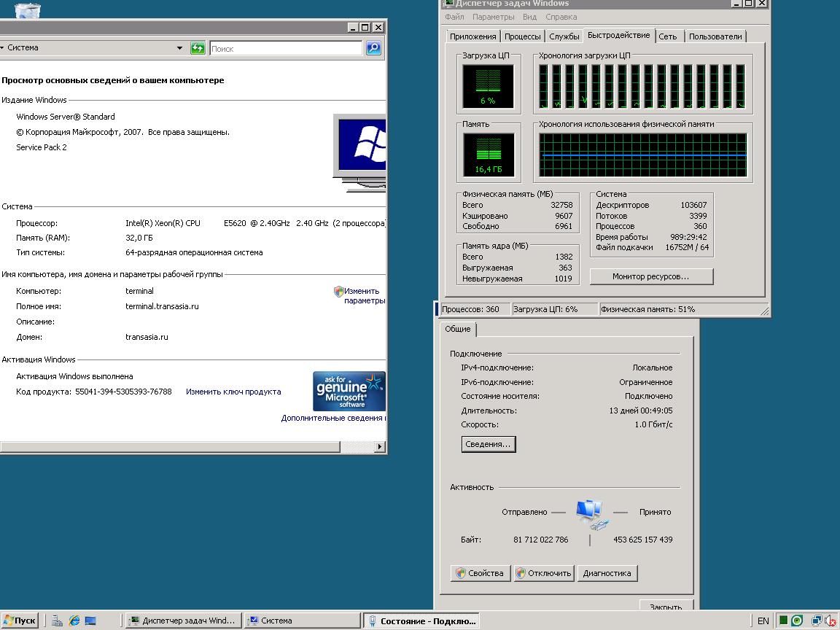Click the green refresh icon in address bar
Viewport: 840px width, 630px height.
(x=197, y=48)
